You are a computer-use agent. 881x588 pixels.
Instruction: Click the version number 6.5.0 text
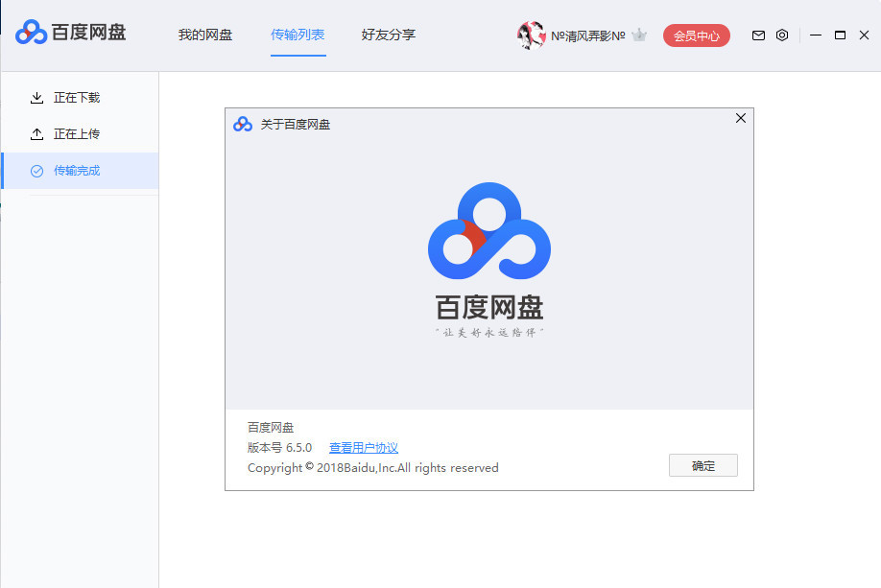pos(277,447)
